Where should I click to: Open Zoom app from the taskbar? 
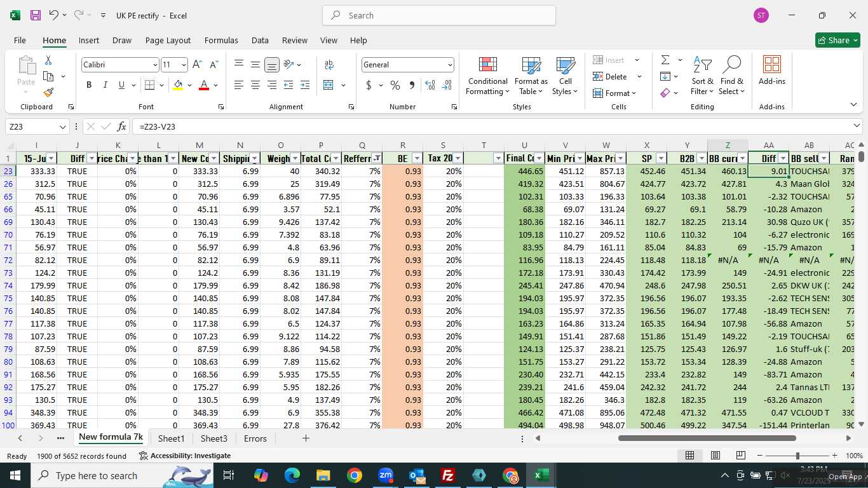[x=386, y=475]
